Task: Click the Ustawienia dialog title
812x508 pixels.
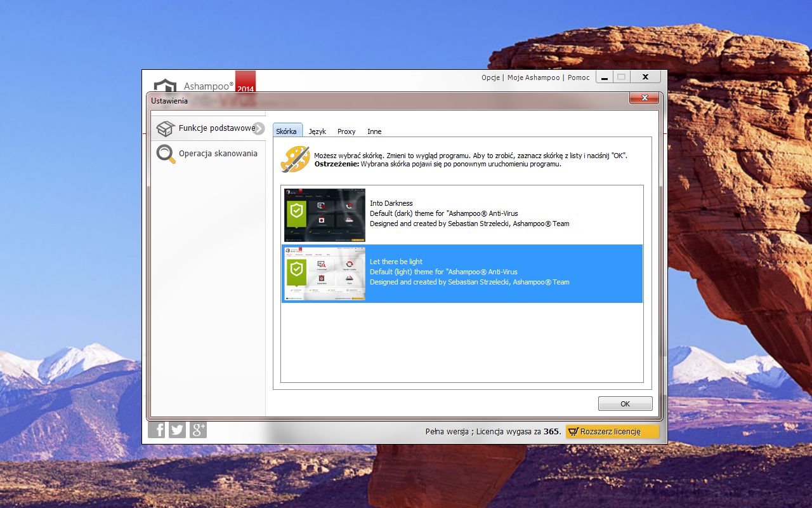Action: pos(169,100)
